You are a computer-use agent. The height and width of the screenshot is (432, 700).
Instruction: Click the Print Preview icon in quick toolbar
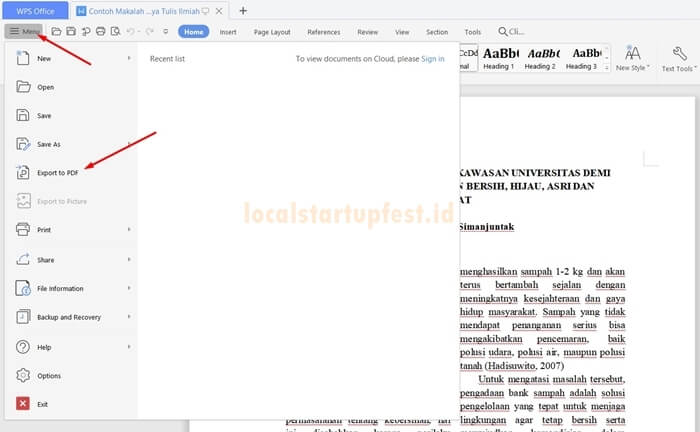pyautogui.click(x=116, y=31)
